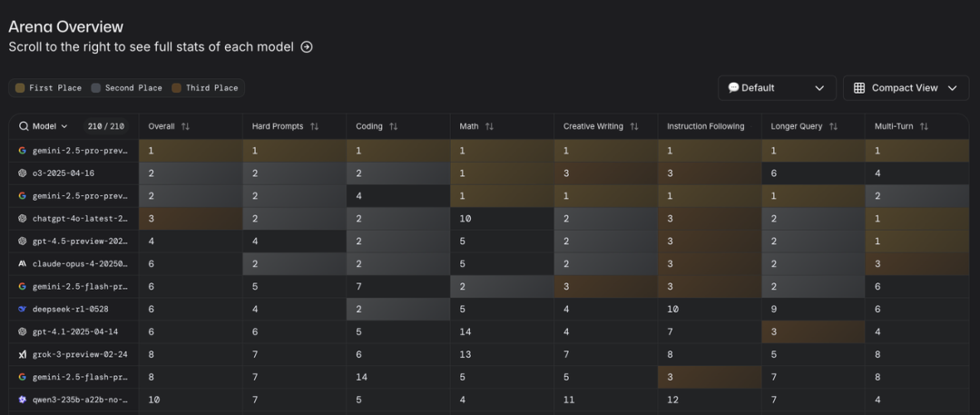Open the Compact View dropdown

906,88
